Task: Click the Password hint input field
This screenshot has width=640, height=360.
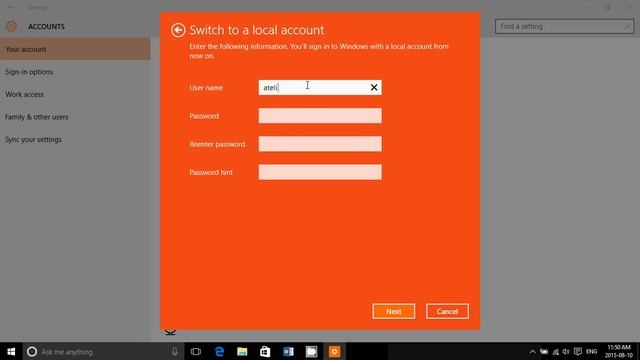Action: [x=320, y=172]
